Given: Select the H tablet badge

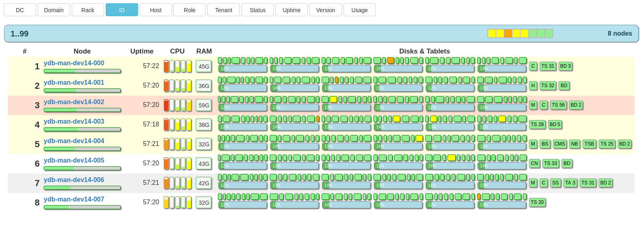Looking at the screenshot, I should click(x=533, y=86).
